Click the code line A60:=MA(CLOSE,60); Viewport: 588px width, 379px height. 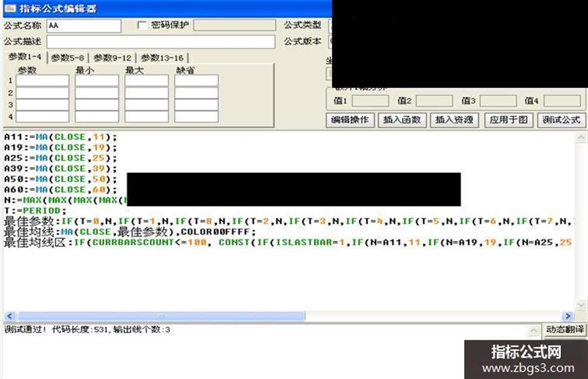pyautogui.click(x=60, y=189)
